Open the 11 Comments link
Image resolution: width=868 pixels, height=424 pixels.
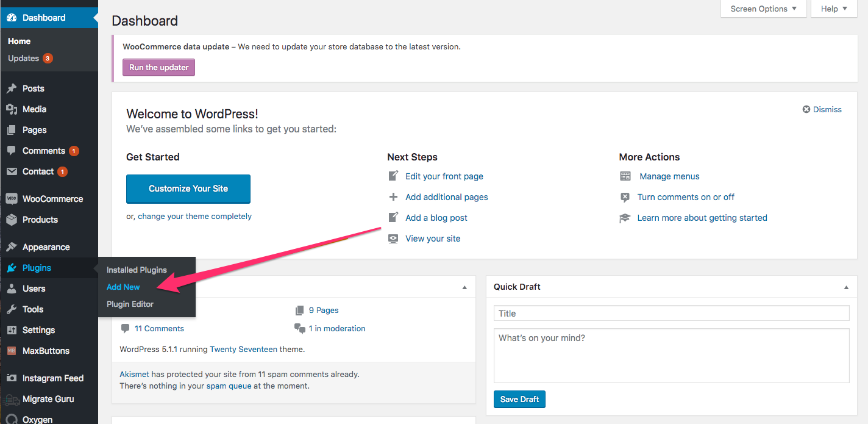(x=159, y=328)
